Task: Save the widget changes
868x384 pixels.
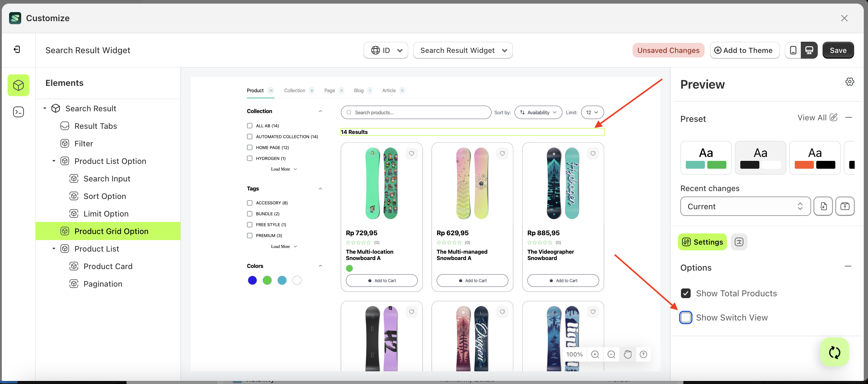Action: [838, 50]
